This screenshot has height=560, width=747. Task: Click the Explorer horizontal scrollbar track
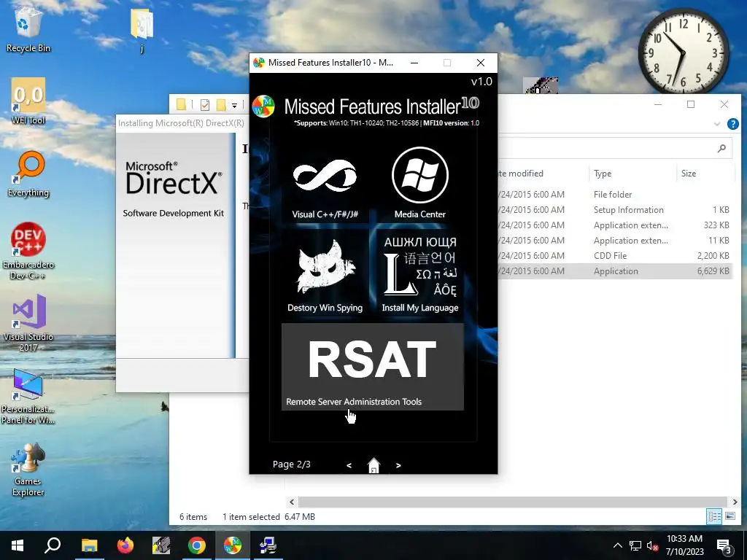coord(513,502)
